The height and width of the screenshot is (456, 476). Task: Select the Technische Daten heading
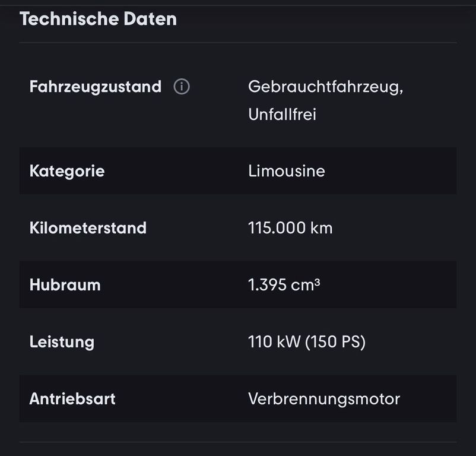[x=98, y=18]
